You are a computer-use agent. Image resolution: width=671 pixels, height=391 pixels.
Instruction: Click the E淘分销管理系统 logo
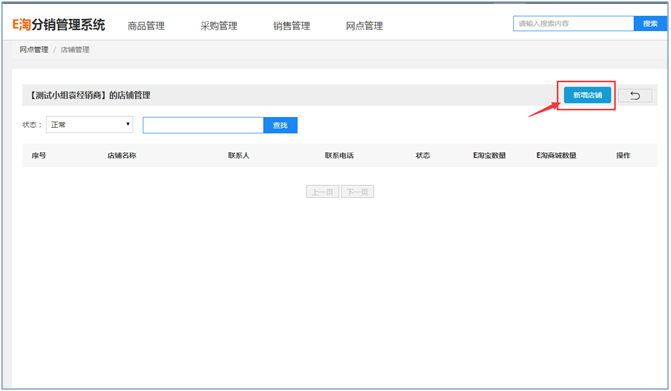59,25
